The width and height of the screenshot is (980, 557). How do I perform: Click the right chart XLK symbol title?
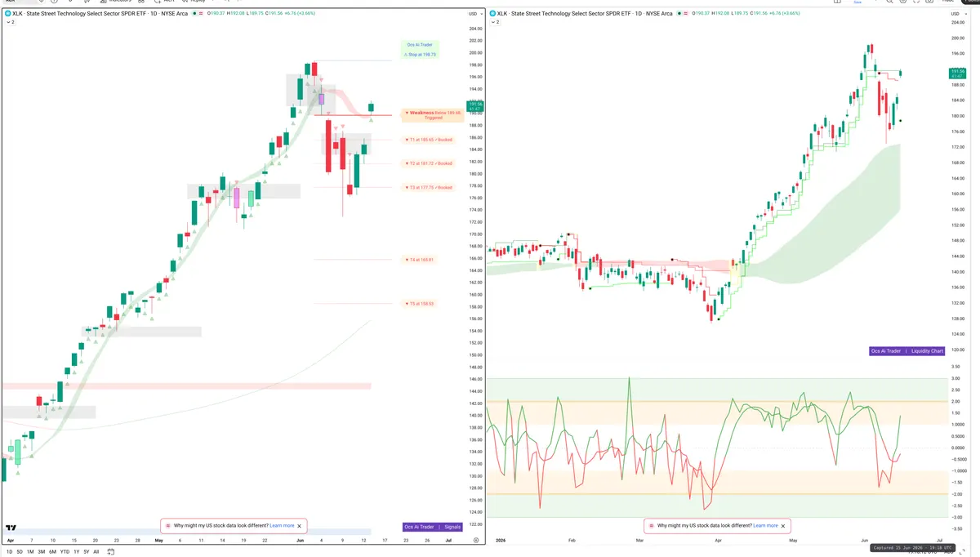coord(585,14)
